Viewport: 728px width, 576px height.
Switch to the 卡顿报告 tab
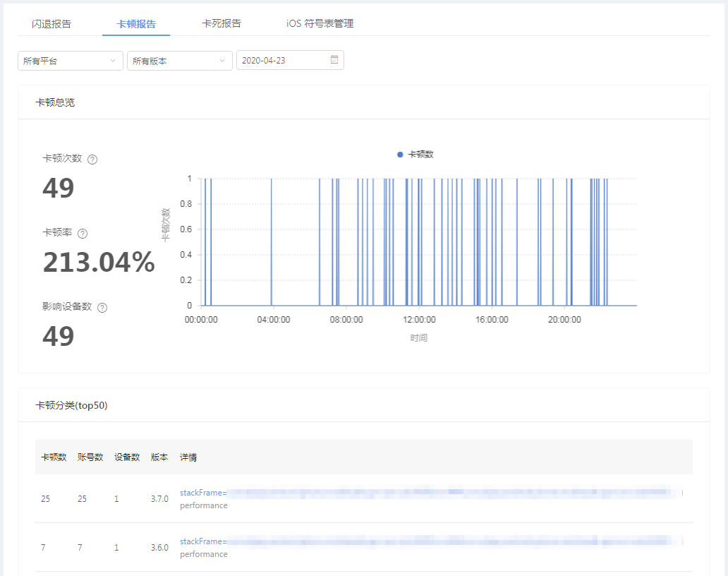tap(136, 24)
